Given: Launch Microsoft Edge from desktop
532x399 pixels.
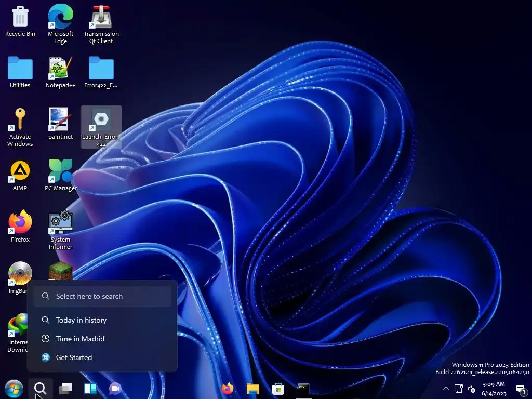Looking at the screenshot, I should 60,24.
